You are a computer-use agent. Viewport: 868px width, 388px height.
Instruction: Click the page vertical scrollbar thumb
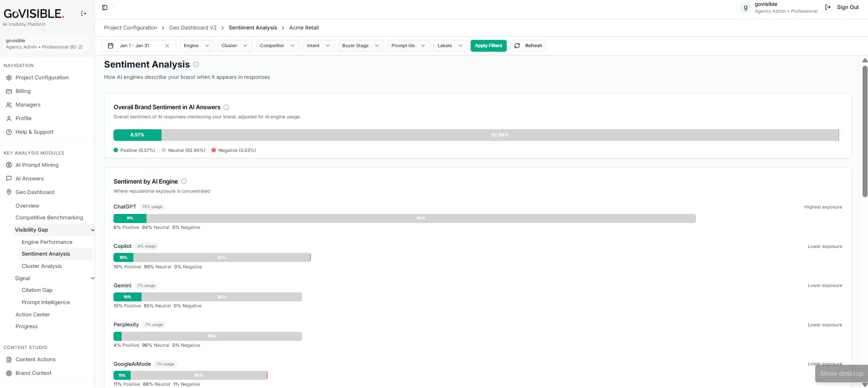point(865,131)
